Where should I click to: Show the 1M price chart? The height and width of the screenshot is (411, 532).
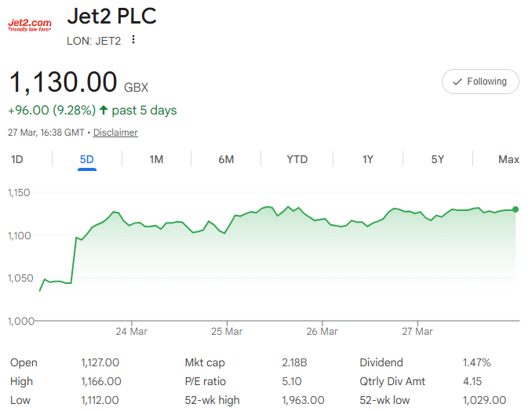point(156,159)
